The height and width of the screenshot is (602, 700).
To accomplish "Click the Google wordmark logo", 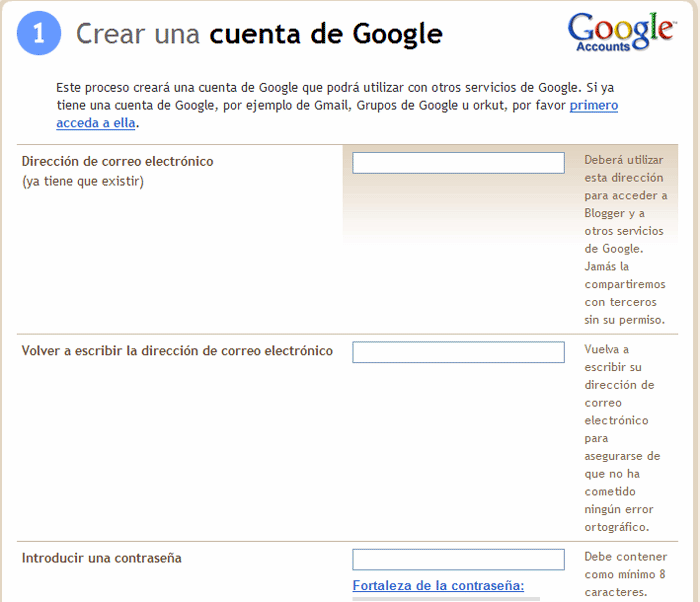I will [x=620, y=27].
